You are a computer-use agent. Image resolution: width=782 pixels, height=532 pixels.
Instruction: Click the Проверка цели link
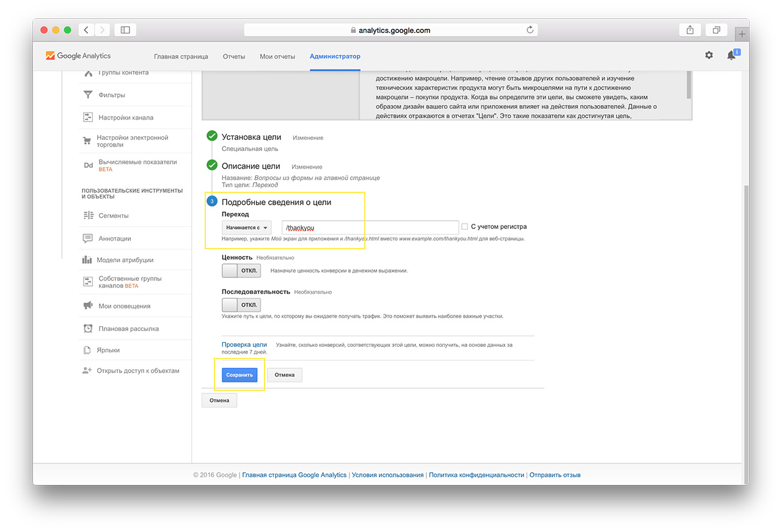[x=244, y=344]
